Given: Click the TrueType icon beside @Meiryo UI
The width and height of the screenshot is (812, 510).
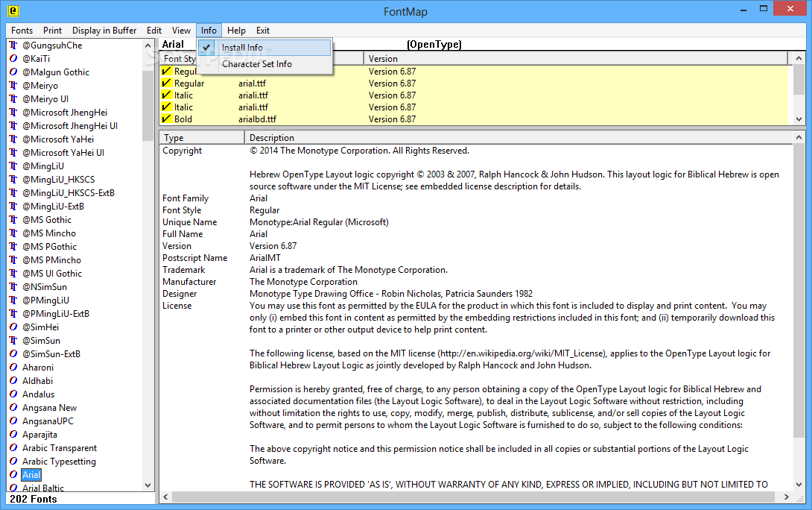Looking at the screenshot, I should [13, 99].
